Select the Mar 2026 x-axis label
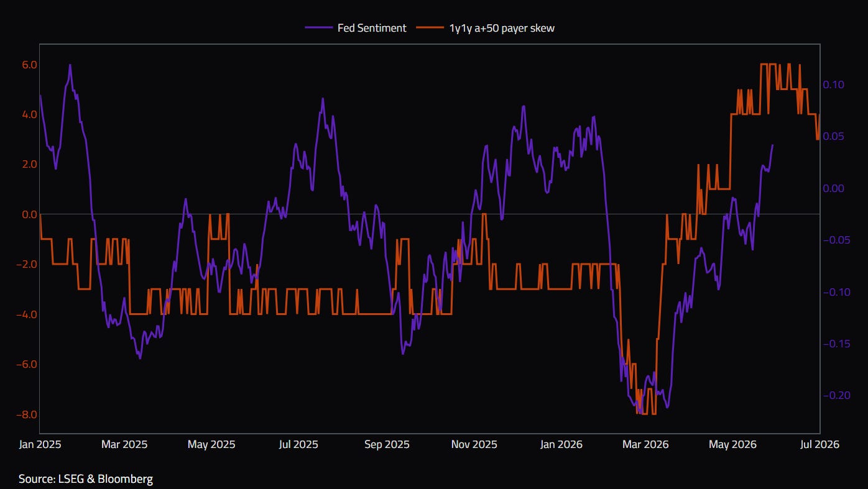This screenshot has height=489, width=868. pyautogui.click(x=645, y=444)
